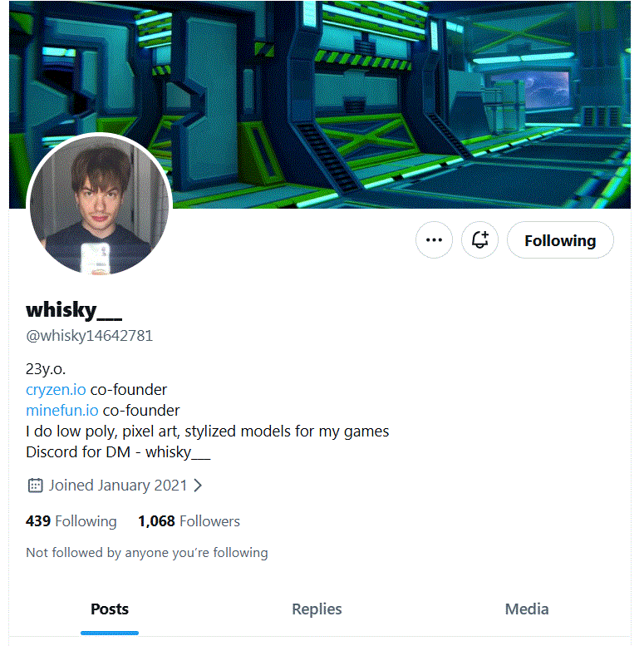View the 439 Following list
Screen dimensions: 644x646
click(x=71, y=521)
